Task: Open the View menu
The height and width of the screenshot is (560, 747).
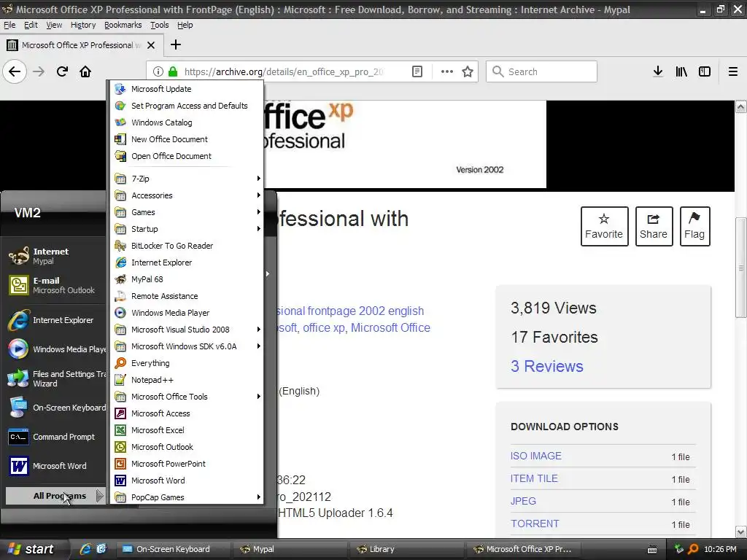Action: [x=54, y=26]
